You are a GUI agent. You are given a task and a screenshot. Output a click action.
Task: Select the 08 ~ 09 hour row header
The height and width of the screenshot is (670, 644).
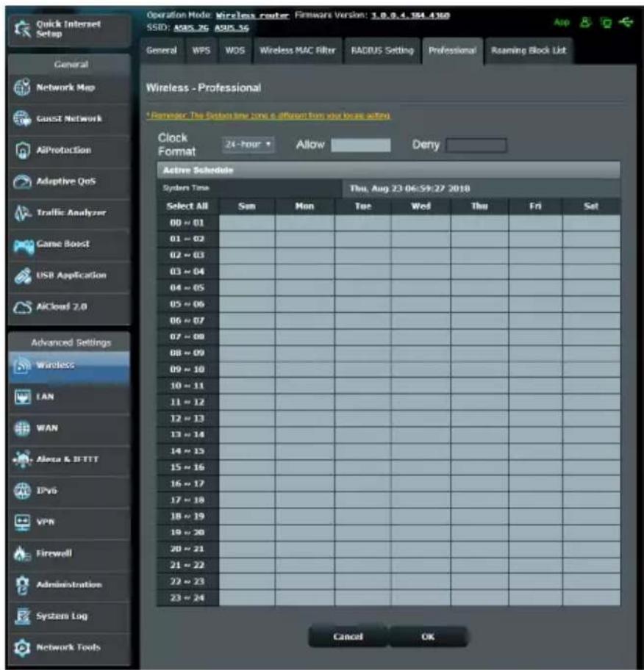pos(187,353)
